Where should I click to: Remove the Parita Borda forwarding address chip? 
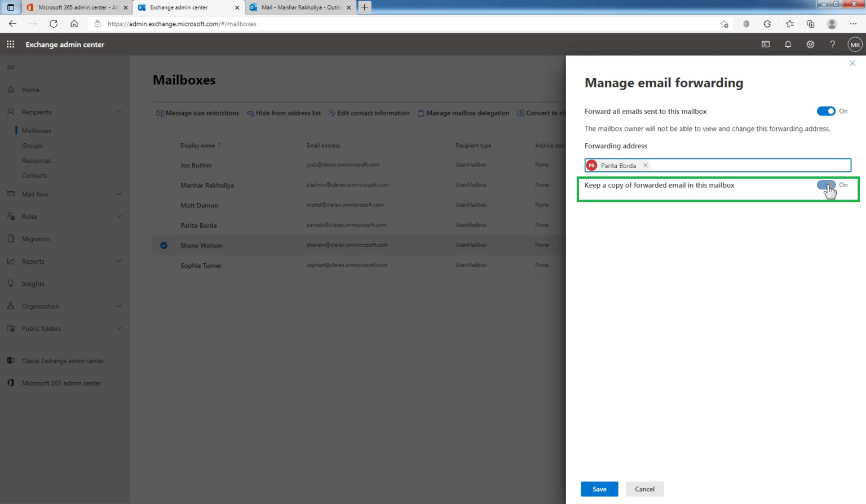tap(645, 165)
